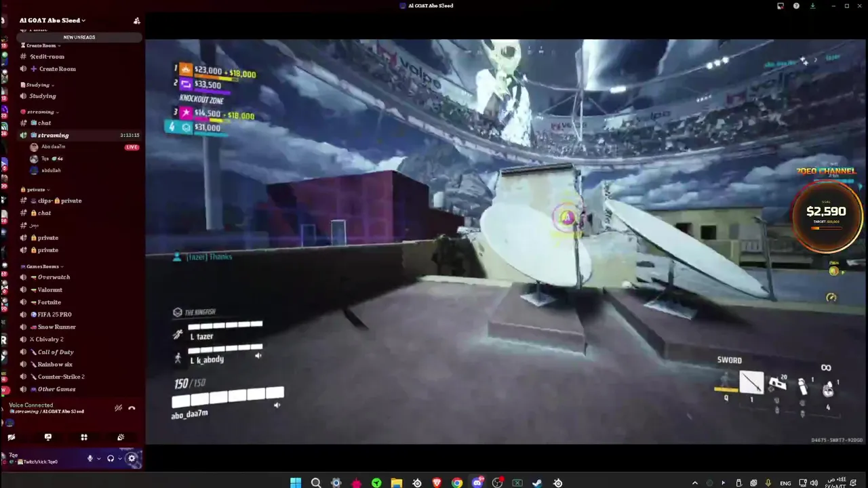The height and width of the screenshot is (488, 868).
Task: Open the edit-room text channel
Action: (x=79, y=56)
